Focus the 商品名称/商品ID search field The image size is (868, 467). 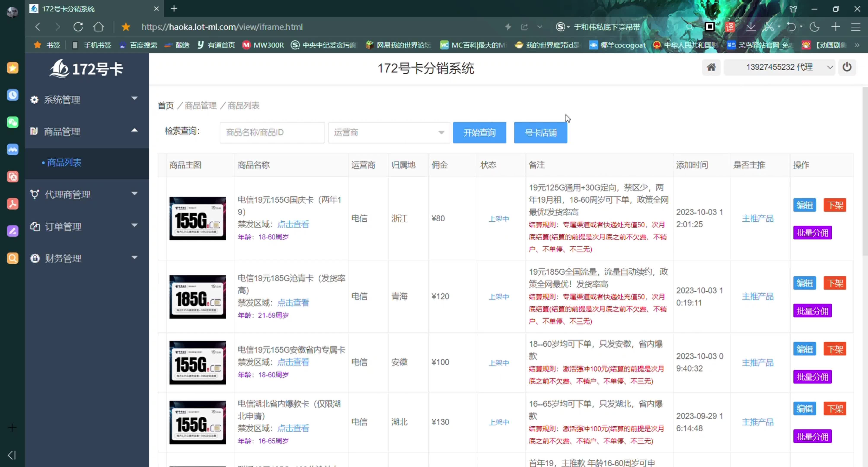pyautogui.click(x=272, y=133)
